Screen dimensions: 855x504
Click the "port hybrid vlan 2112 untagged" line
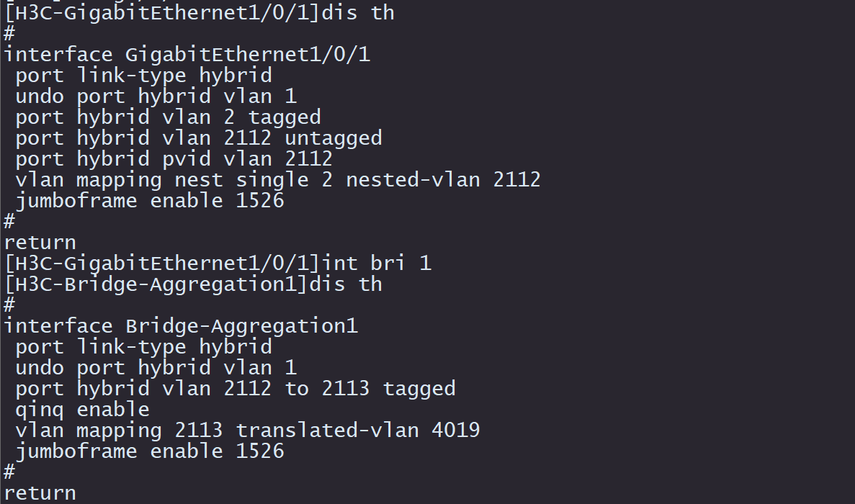tap(198, 138)
